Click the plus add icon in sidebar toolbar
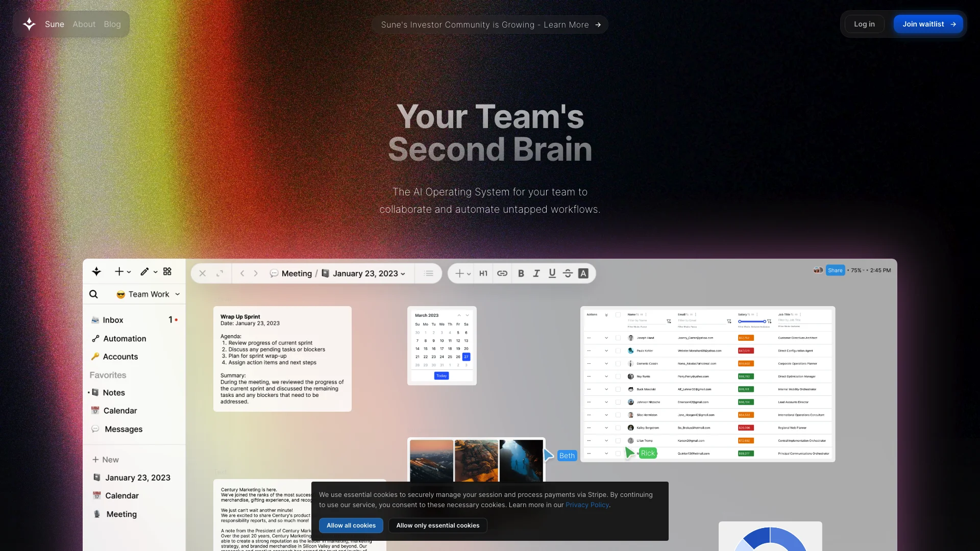This screenshot has width=980, height=551. pyautogui.click(x=119, y=271)
